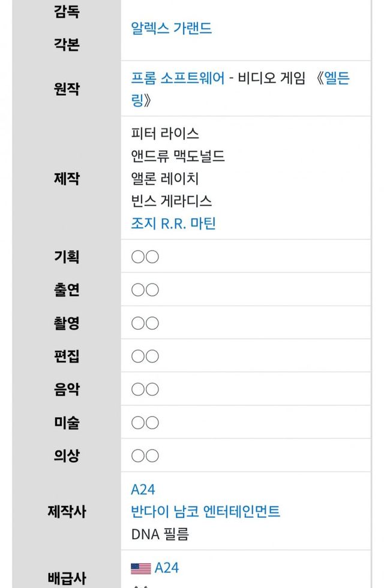Click the A24 link next to the US flag
This screenshot has height=588, width=384.
point(167,568)
